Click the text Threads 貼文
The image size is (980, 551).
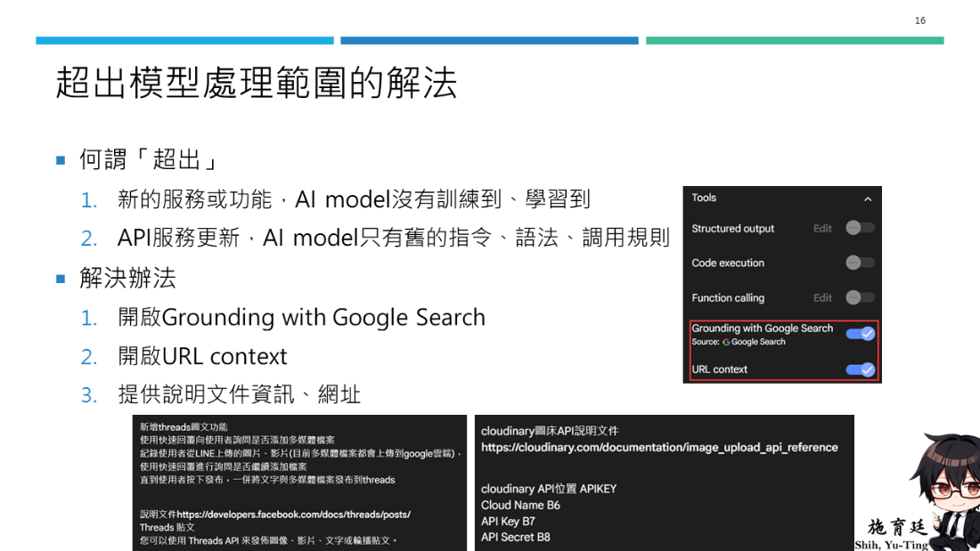167,527
